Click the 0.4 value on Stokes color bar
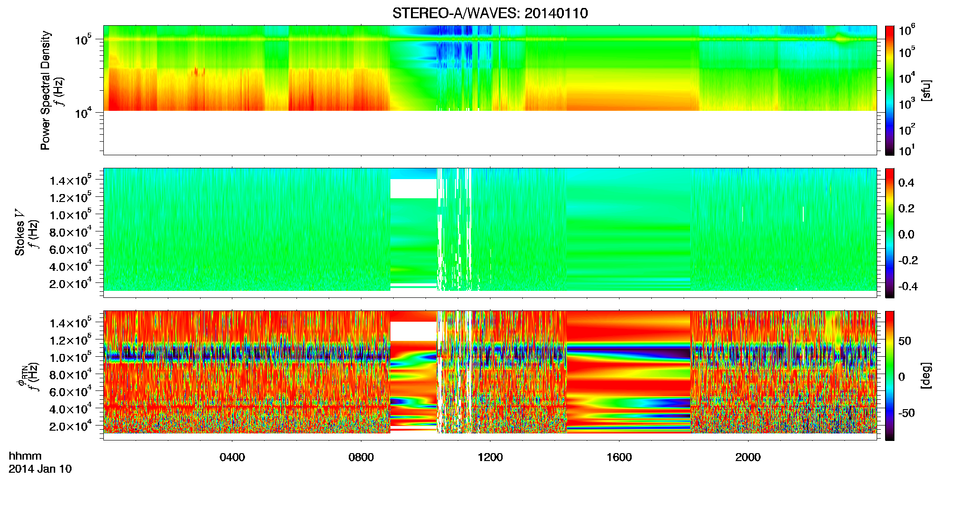 pos(906,183)
